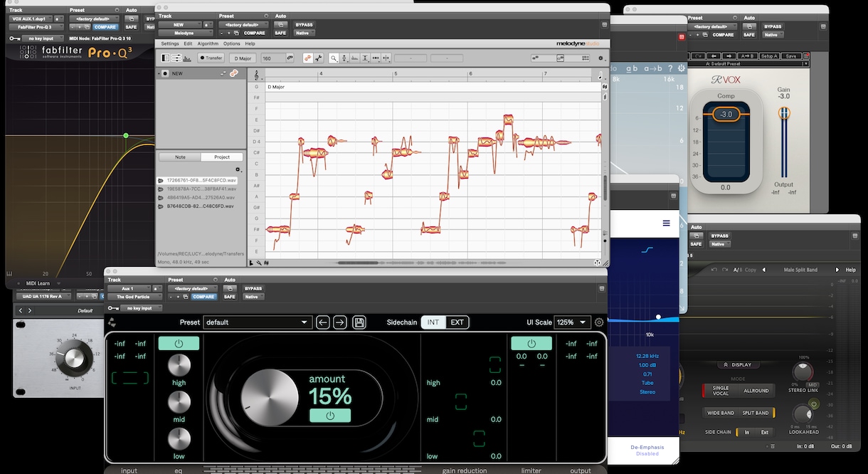Open the 'no key input' dropdown in God Particle
This screenshot has width=868, height=474.
click(141, 308)
